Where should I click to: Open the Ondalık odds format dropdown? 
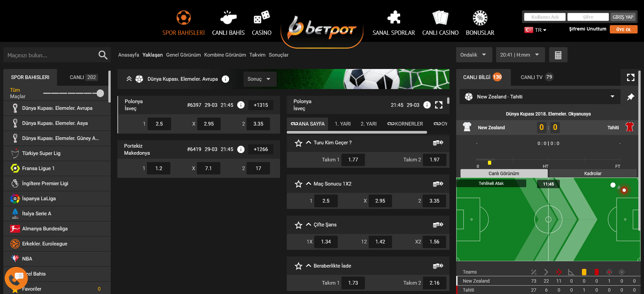pyautogui.click(x=474, y=55)
